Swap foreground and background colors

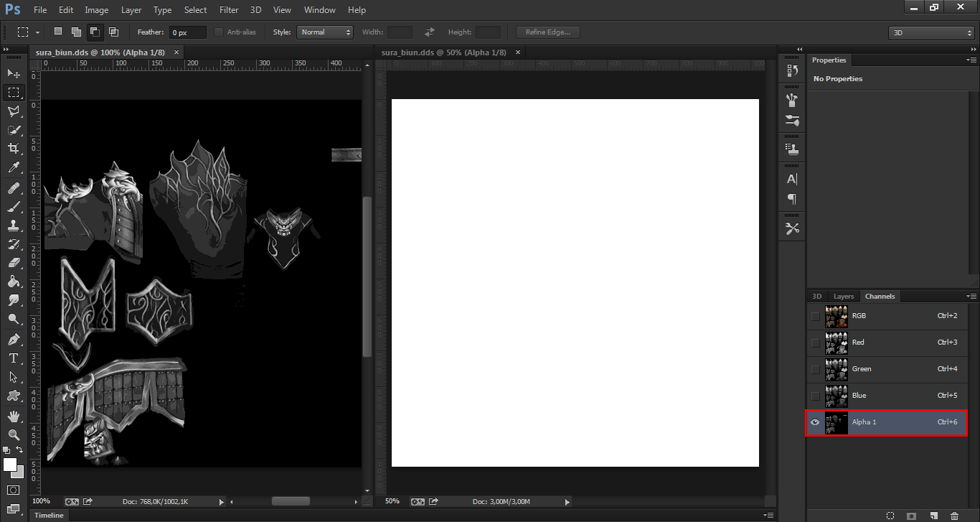pos(20,450)
